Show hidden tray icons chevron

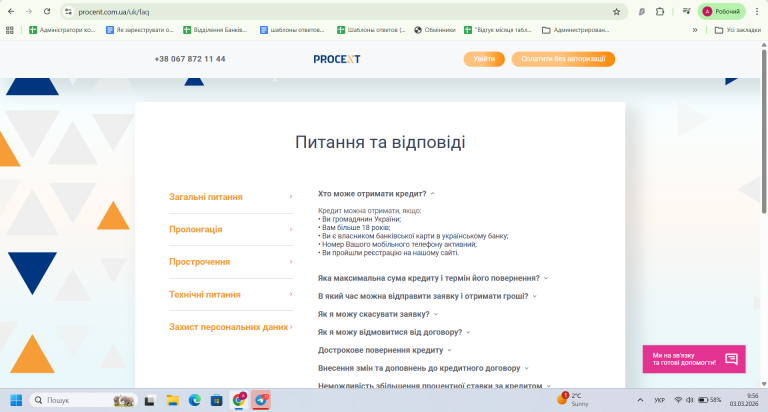pos(640,400)
